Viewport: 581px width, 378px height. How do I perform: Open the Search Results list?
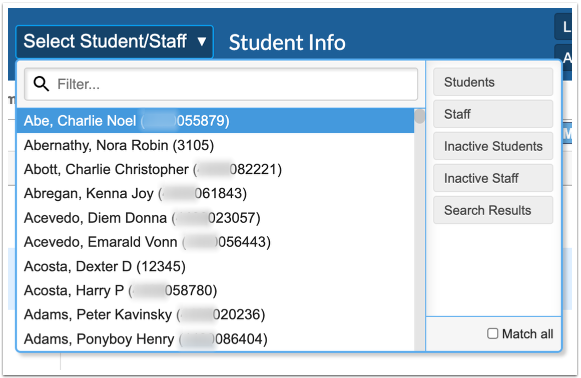(x=493, y=210)
